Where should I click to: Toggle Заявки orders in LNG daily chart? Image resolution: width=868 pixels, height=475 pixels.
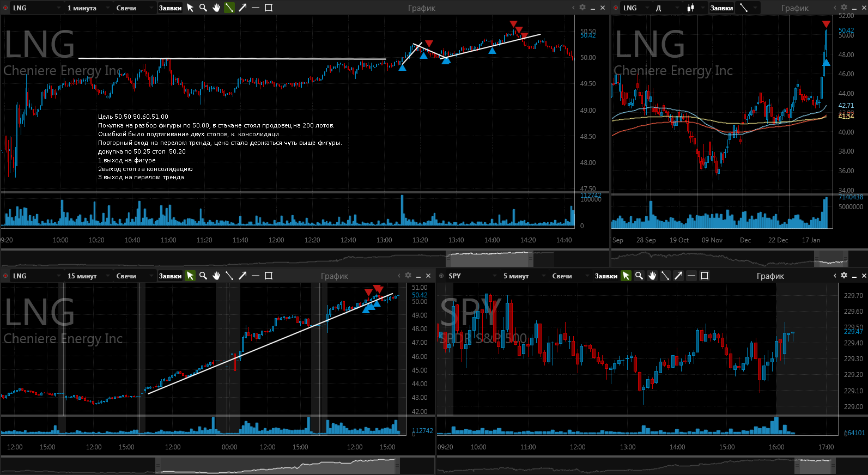722,8
